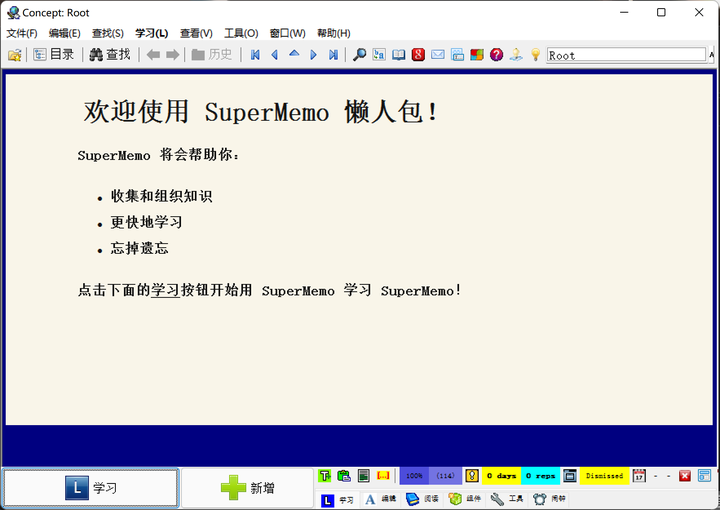The height and width of the screenshot is (510, 720).
Task: Open the 目录 contents button
Action: tap(53, 55)
